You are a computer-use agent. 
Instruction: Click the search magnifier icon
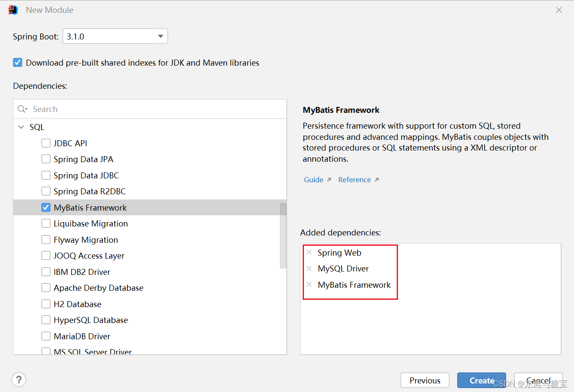click(x=22, y=109)
